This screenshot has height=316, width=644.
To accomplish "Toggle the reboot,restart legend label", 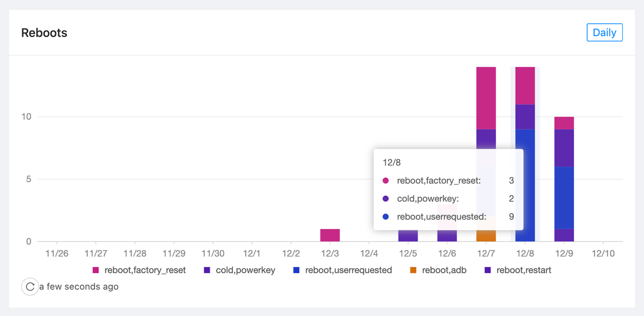I will (x=524, y=270).
